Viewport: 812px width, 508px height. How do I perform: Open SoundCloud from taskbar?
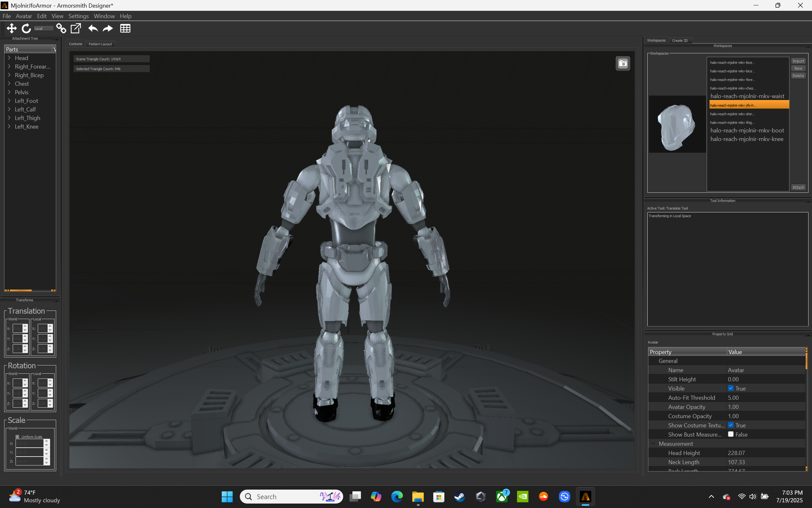(x=544, y=497)
